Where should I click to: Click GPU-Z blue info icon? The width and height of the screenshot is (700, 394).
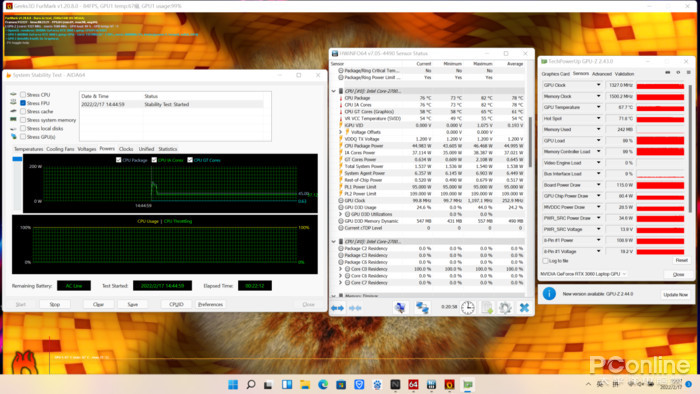point(549,294)
